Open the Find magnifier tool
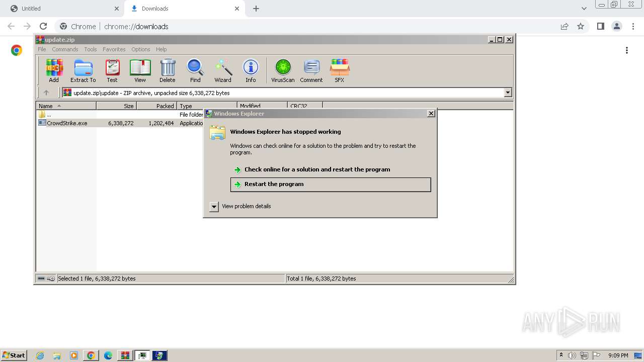Image resolution: width=644 pixels, height=362 pixels. click(x=195, y=70)
